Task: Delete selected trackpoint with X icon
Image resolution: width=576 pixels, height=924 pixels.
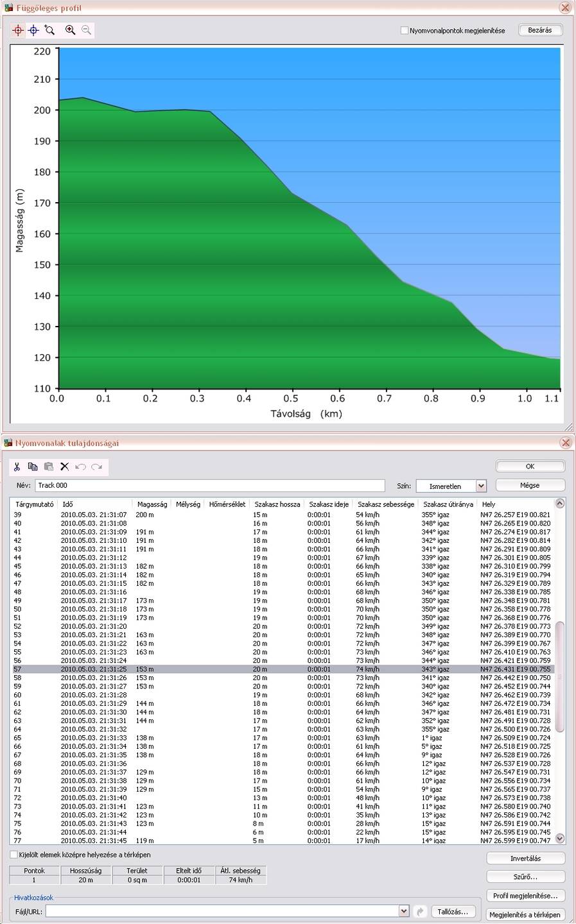Action: coord(64,466)
